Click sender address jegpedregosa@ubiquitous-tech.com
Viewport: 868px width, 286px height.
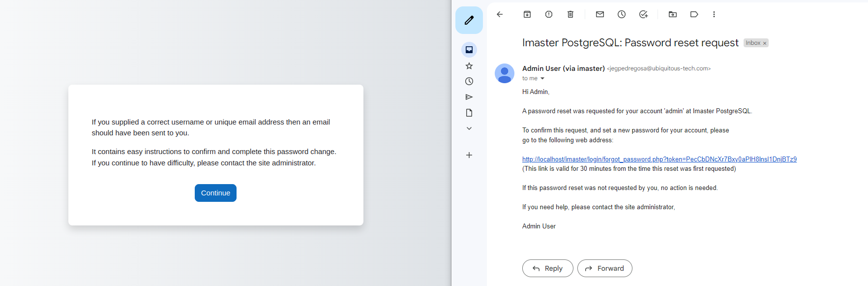click(658, 68)
